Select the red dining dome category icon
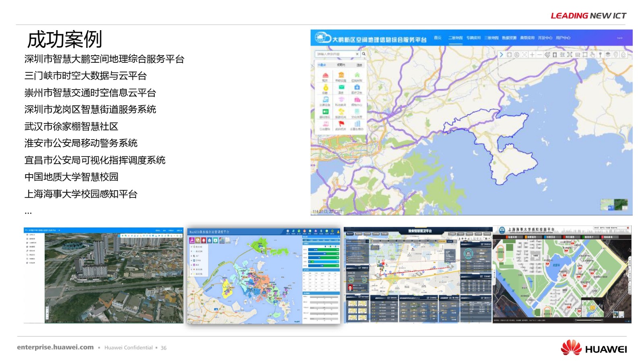Screen dimensions: 644x362 325,75
